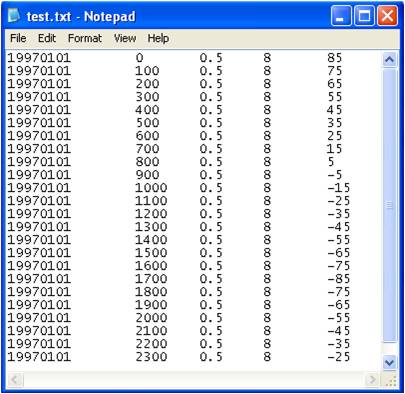Open the Edit menu

(x=47, y=38)
